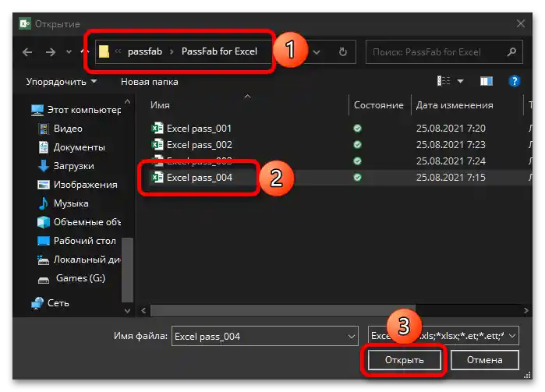Open the Упорядочить menu
The image size is (545, 392).
62,82
